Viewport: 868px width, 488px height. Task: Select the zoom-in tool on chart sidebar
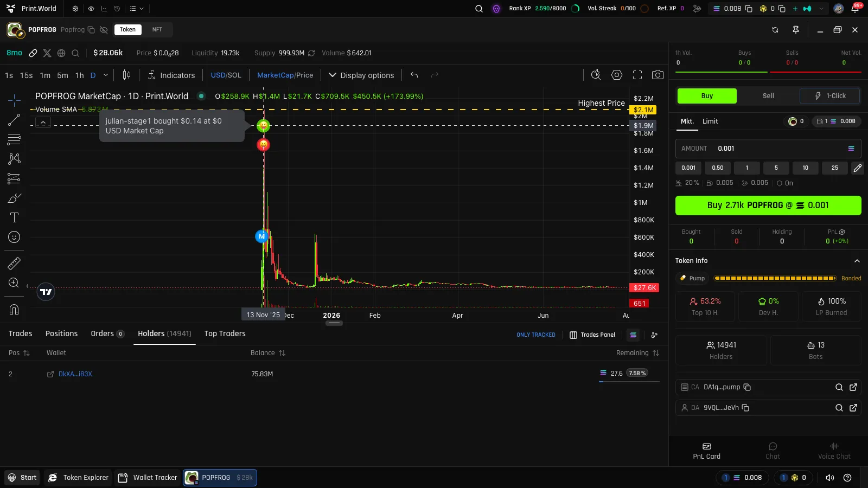14,282
